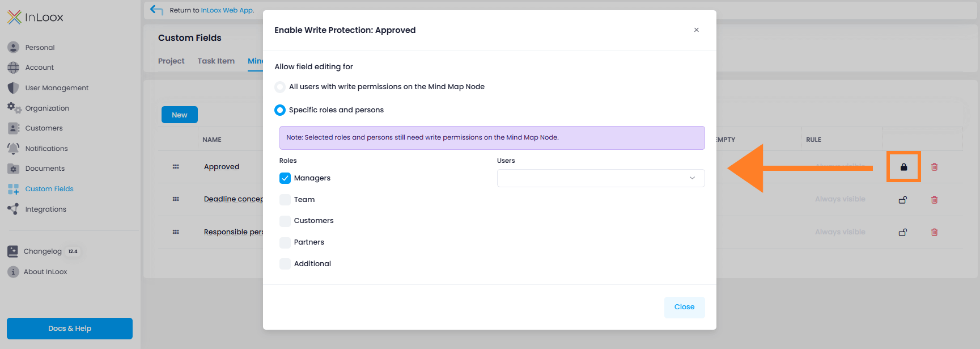The image size is (980, 349).
Task: Delete the Responsible person field via trash icon
Action: coord(935,232)
